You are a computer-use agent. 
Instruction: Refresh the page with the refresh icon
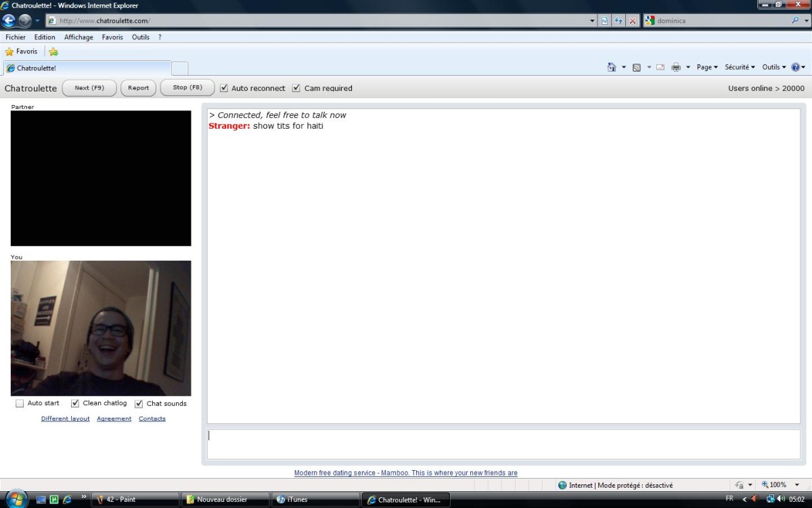618,21
